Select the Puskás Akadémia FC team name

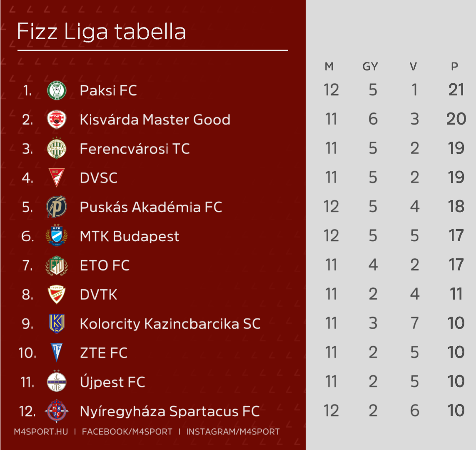coord(151,207)
